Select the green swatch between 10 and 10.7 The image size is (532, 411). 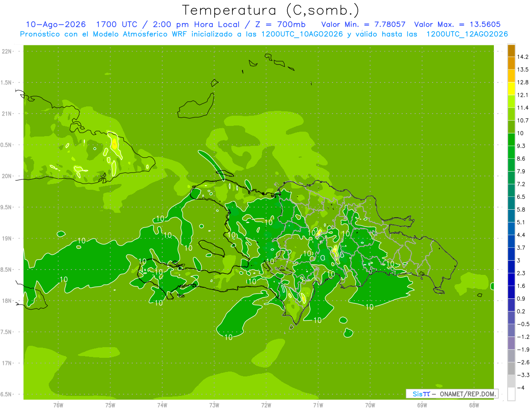click(511, 127)
